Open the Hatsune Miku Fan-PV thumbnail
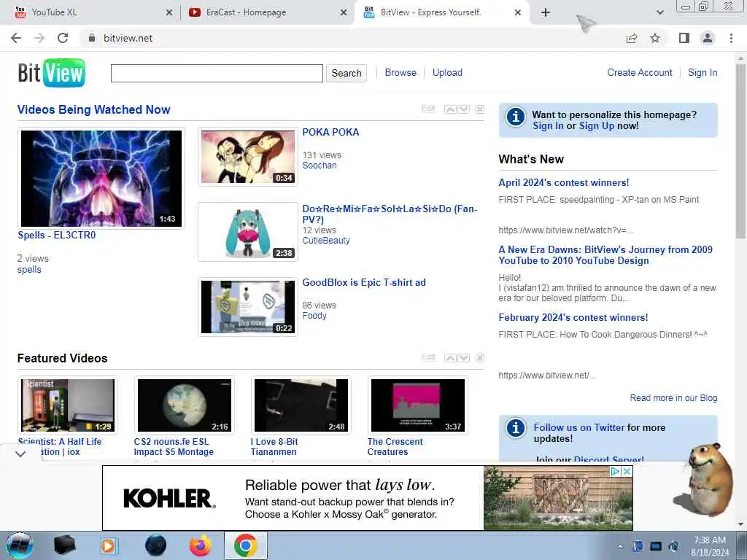This screenshot has width=747, height=560. click(x=248, y=232)
